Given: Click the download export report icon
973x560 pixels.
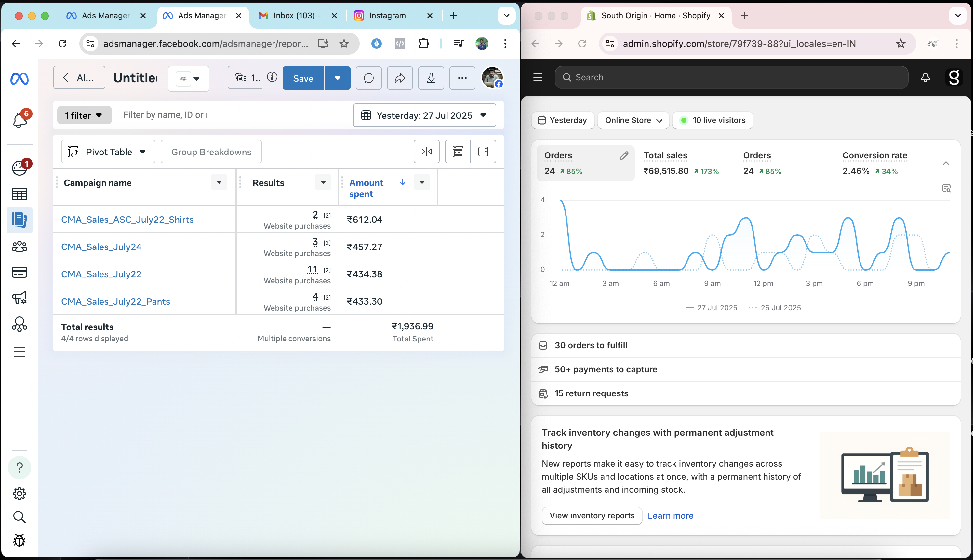Looking at the screenshot, I should pyautogui.click(x=431, y=78).
